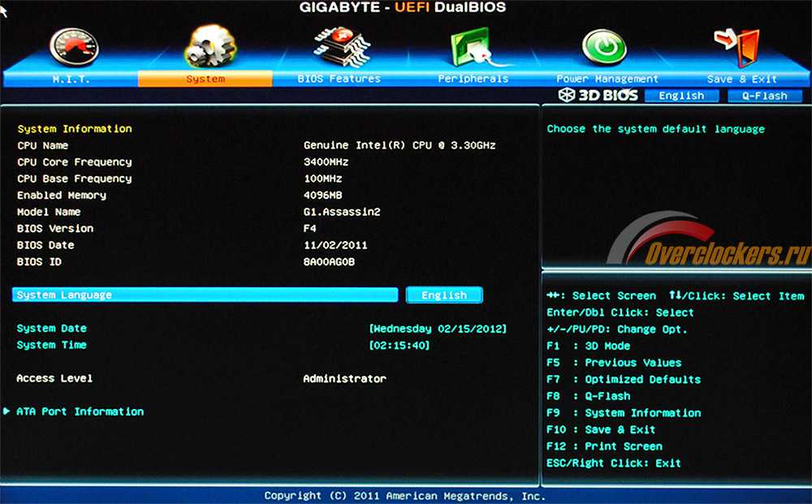Click the Enabled Memory label
Screen dimensions: 812x504
[x=62, y=195]
